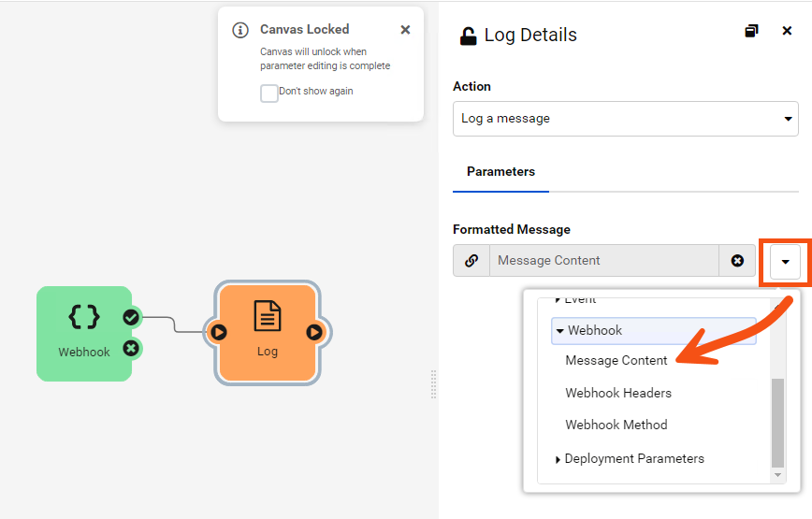Clear the Formatted Message value
The image size is (812, 519).
point(737,260)
